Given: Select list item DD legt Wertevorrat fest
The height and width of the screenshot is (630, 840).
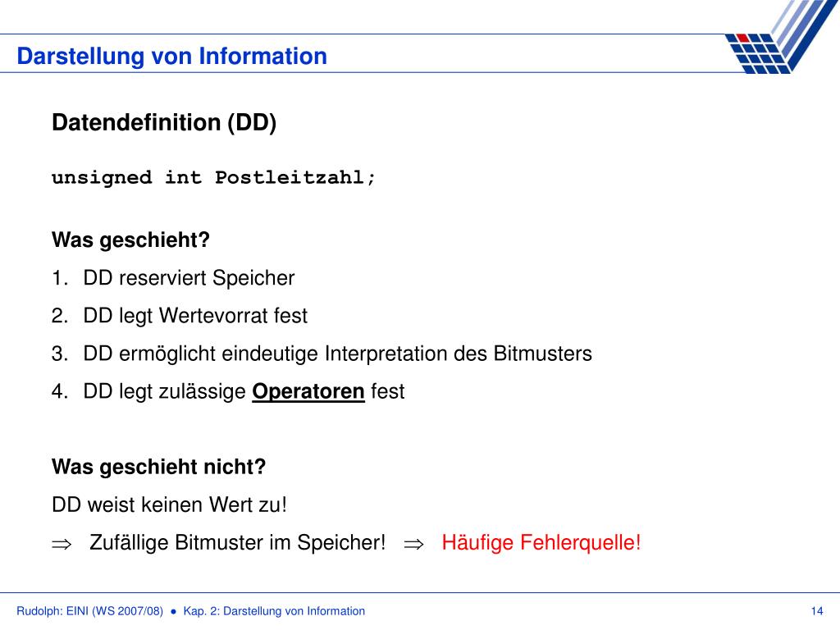Looking at the screenshot, I should (x=180, y=316).
